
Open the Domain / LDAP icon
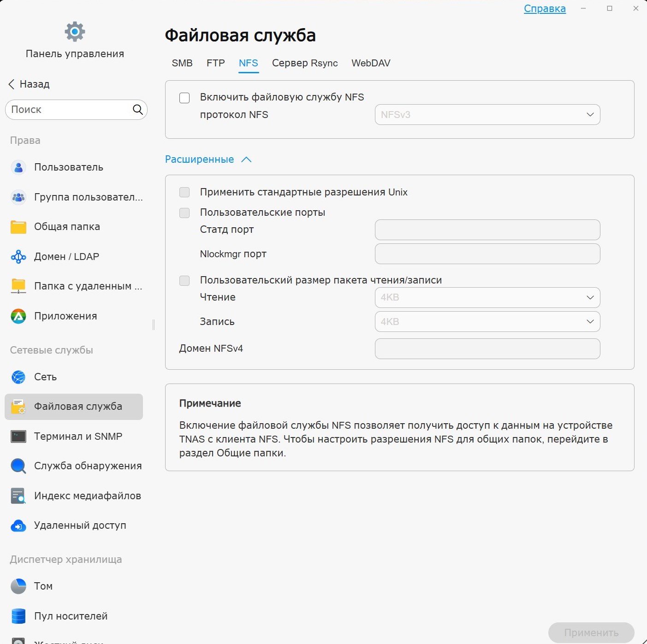pyautogui.click(x=18, y=257)
